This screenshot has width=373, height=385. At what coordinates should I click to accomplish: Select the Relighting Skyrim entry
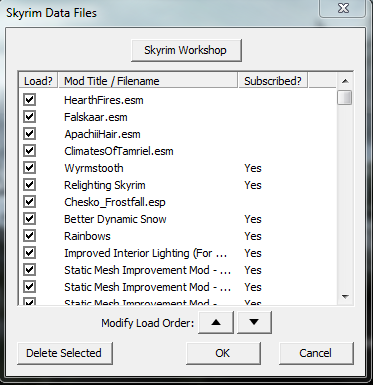(105, 185)
